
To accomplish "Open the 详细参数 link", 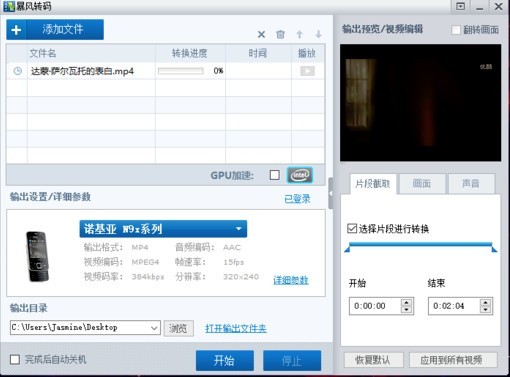I will (x=291, y=280).
